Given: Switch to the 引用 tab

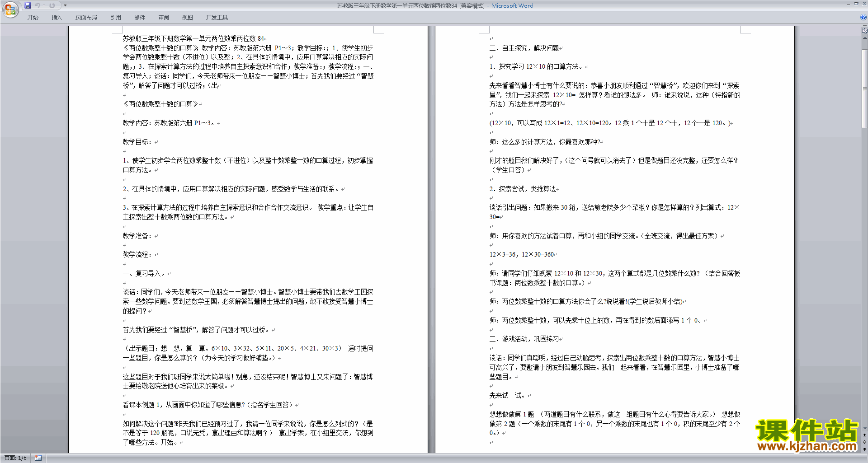Looking at the screenshot, I should click(115, 18).
